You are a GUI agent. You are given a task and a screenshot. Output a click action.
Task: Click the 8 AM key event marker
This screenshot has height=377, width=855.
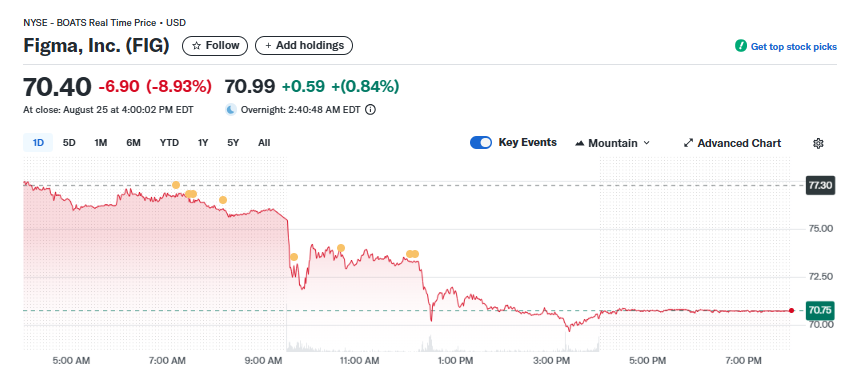tap(223, 200)
